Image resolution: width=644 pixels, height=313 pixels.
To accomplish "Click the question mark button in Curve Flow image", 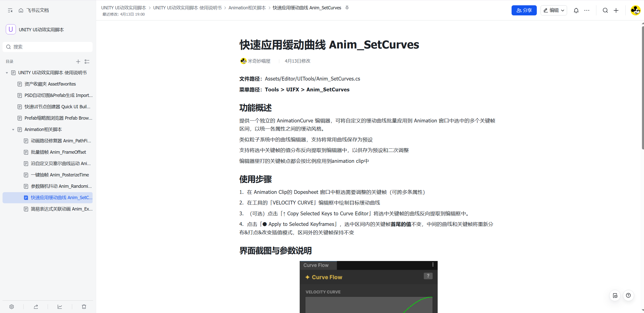I will point(428,276).
